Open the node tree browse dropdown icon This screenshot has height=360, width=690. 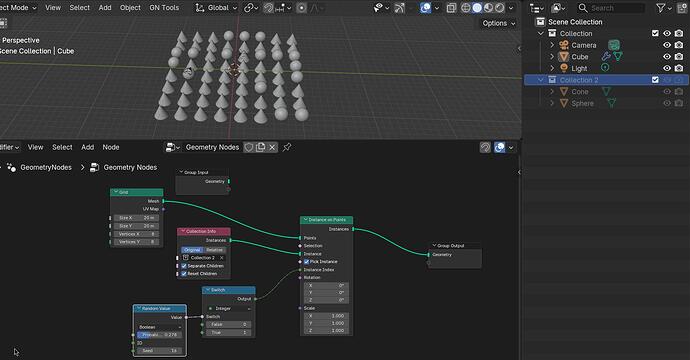(172, 147)
